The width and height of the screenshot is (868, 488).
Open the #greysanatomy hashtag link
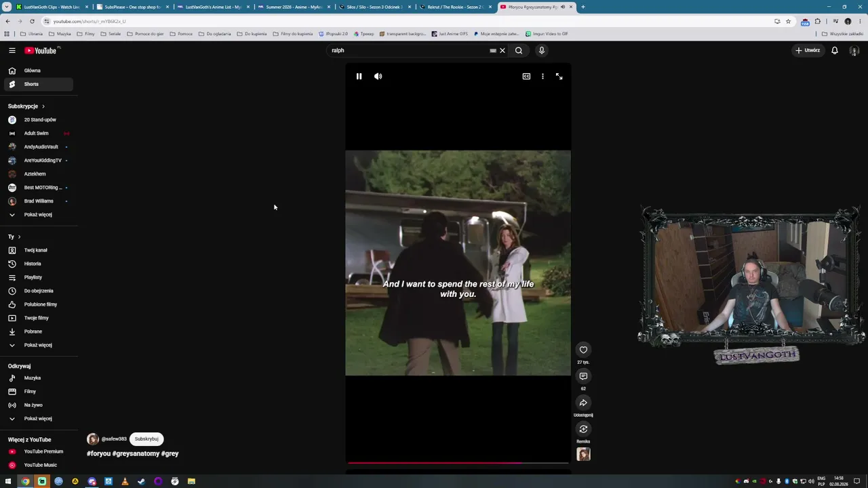coord(136,453)
